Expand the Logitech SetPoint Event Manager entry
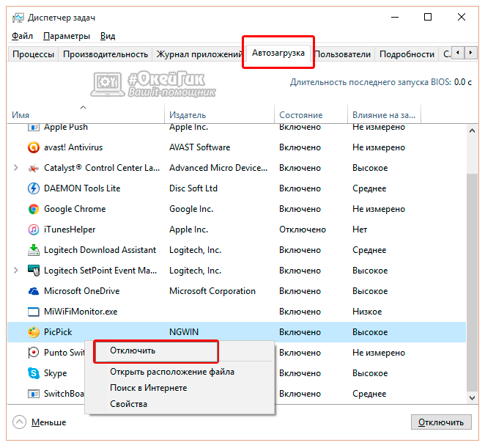This screenshot has height=448, width=485. 16,271
